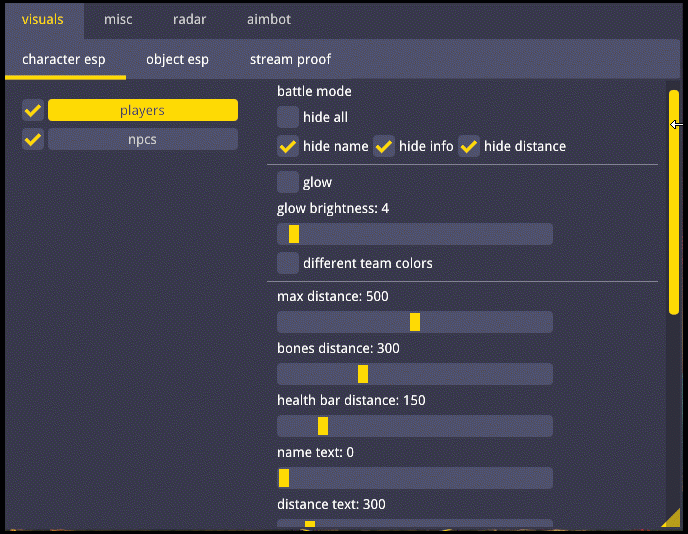Toggle the hide distance checkbox
Screen dimensions: 688x534
coord(469,146)
